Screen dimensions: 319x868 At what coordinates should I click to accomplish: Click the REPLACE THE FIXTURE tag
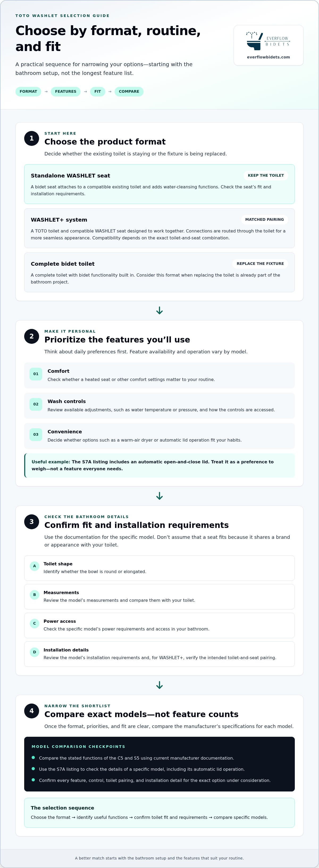pos(260,264)
